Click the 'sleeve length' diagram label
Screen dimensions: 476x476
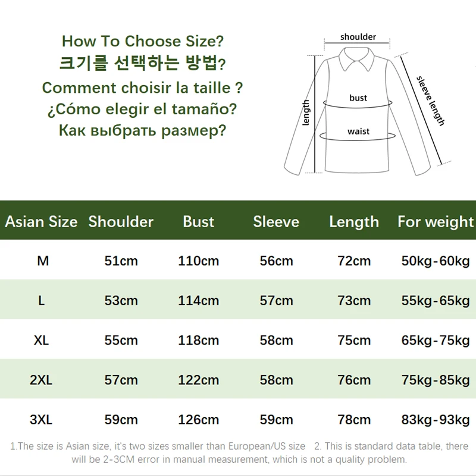click(430, 100)
